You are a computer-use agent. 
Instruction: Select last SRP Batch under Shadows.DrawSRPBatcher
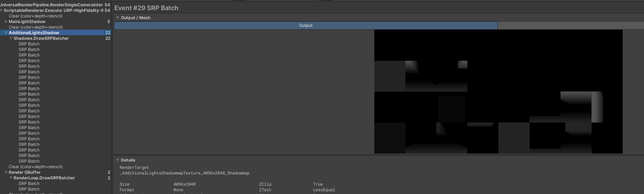click(x=29, y=161)
